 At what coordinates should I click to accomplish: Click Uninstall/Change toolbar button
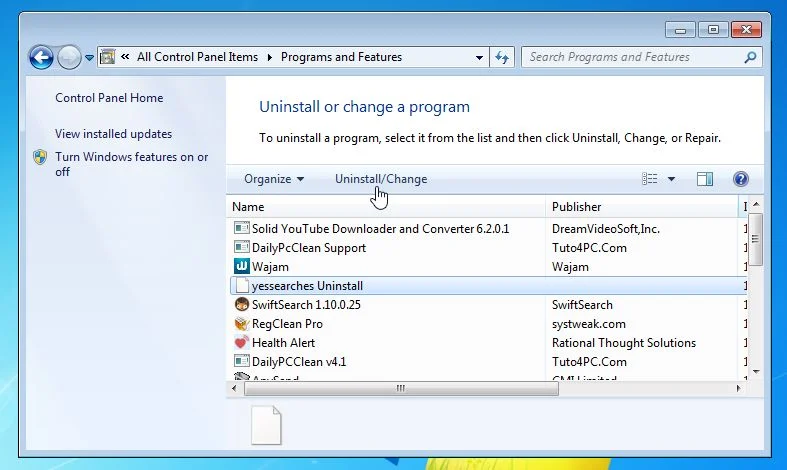pyautogui.click(x=381, y=179)
